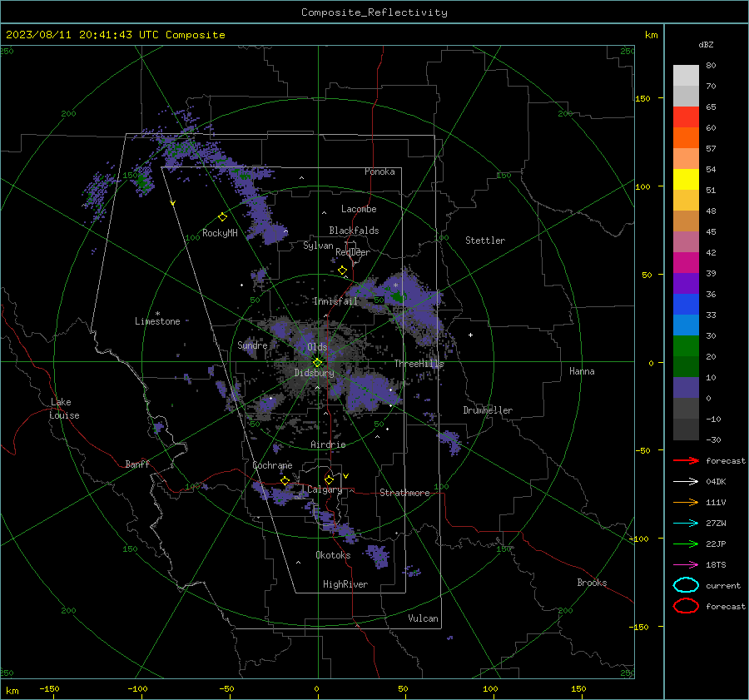Click the green 22JP arrow icon

point(686,544)
